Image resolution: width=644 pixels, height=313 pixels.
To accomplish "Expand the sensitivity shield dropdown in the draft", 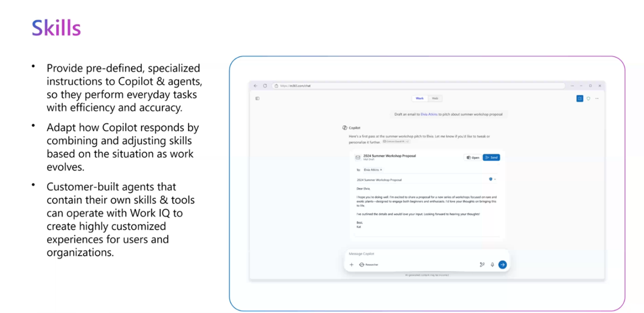I will coord(493,180).
